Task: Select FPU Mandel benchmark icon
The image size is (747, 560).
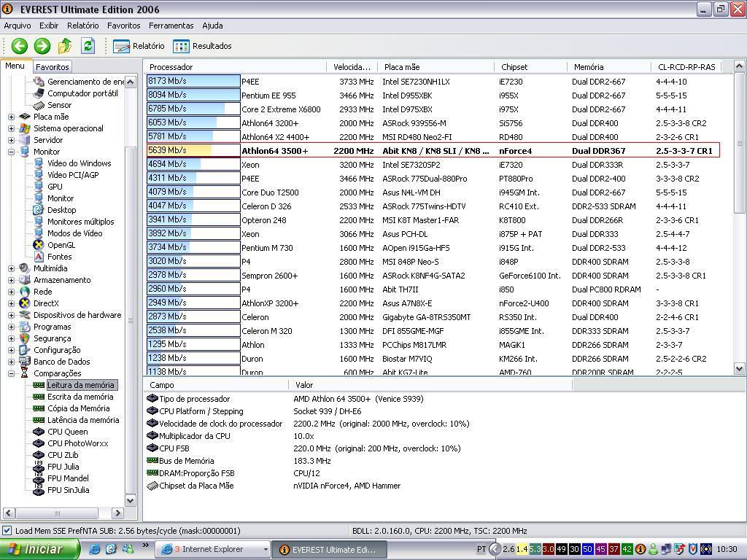Action: [x=39, y=478]
